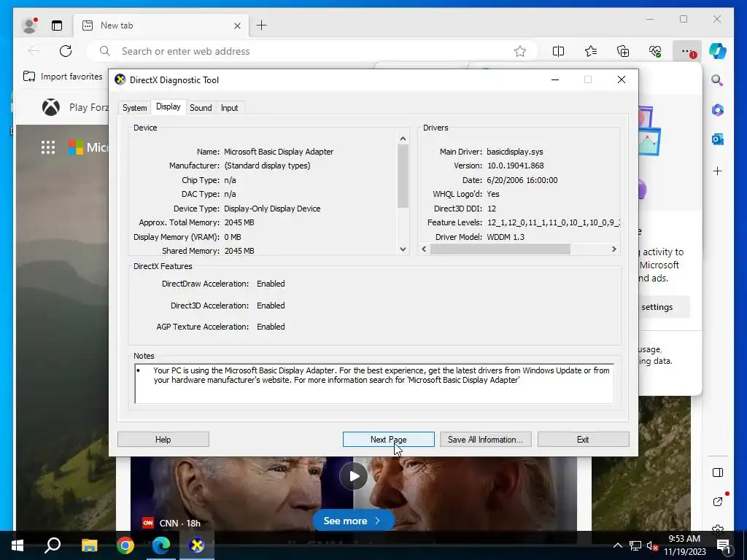747x560 pixels.
Task: Click Edge sidebar toggle panel icon
Action: click(718, 472)
